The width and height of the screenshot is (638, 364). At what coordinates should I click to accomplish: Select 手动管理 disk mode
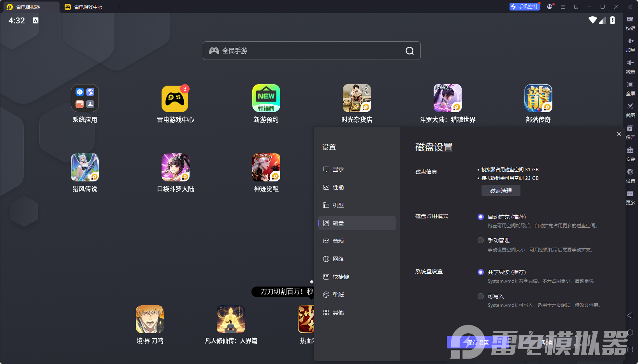pos(481,240)
